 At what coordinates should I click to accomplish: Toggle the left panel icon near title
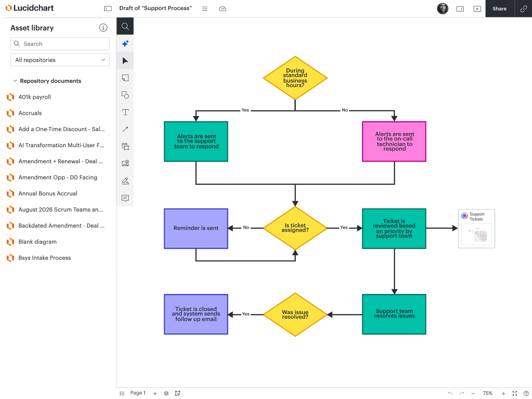108,8
